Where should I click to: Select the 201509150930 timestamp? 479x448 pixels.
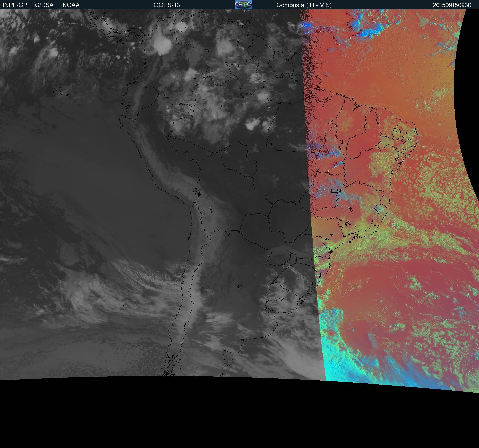tap(452, 5)
